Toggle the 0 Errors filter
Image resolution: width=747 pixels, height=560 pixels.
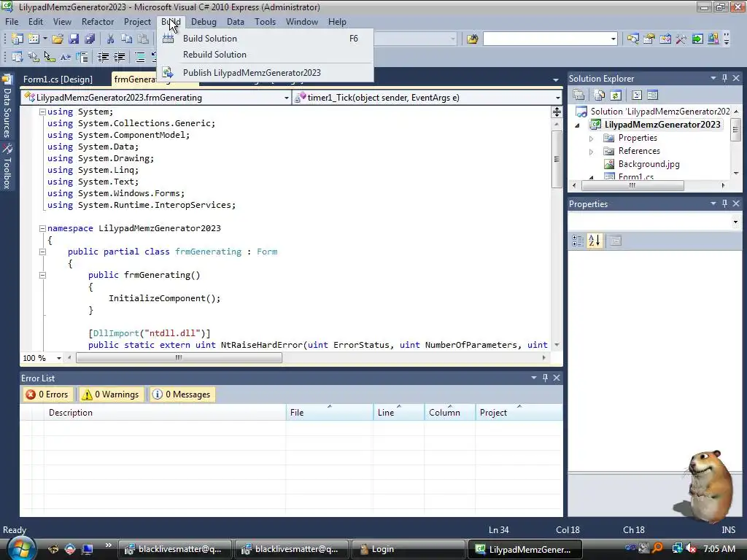[x=47, y=394]
